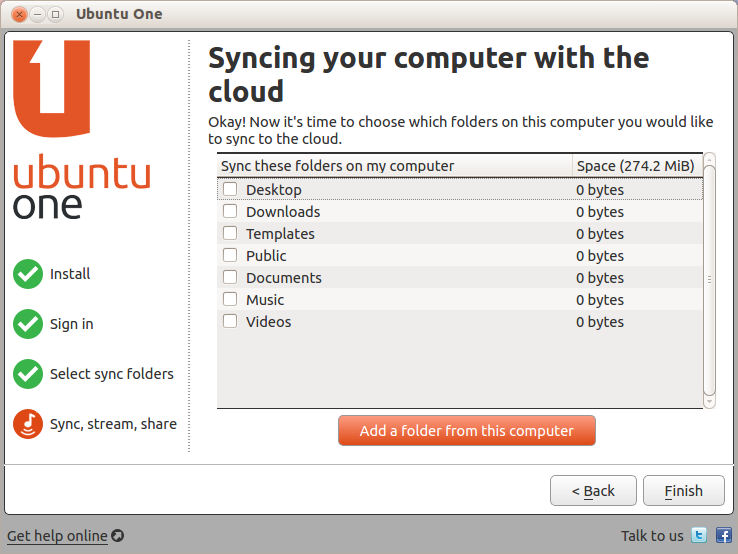738x554 pixels.
Task: Tick the Documents folder checkbox
Action: (230, 277)
